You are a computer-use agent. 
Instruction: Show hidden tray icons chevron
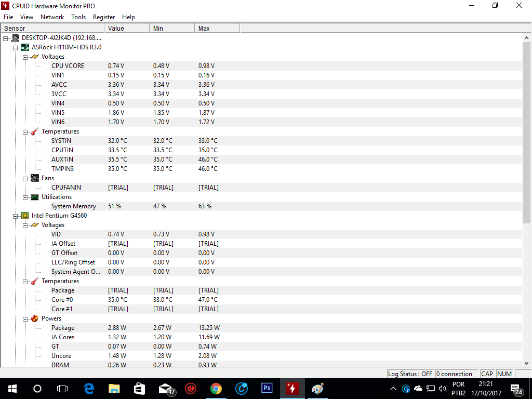[x=393, y=389]
